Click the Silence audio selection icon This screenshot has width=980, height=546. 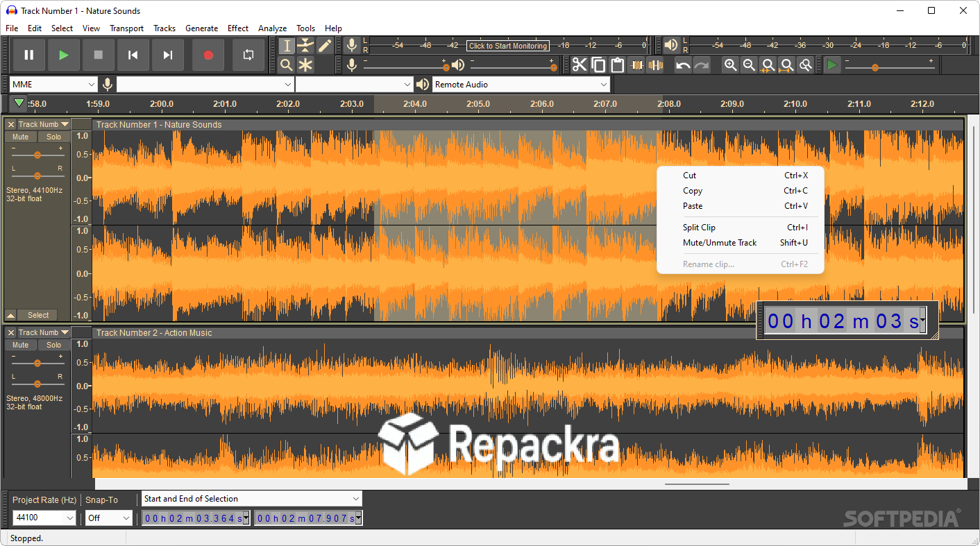click(x=655, y=65)
